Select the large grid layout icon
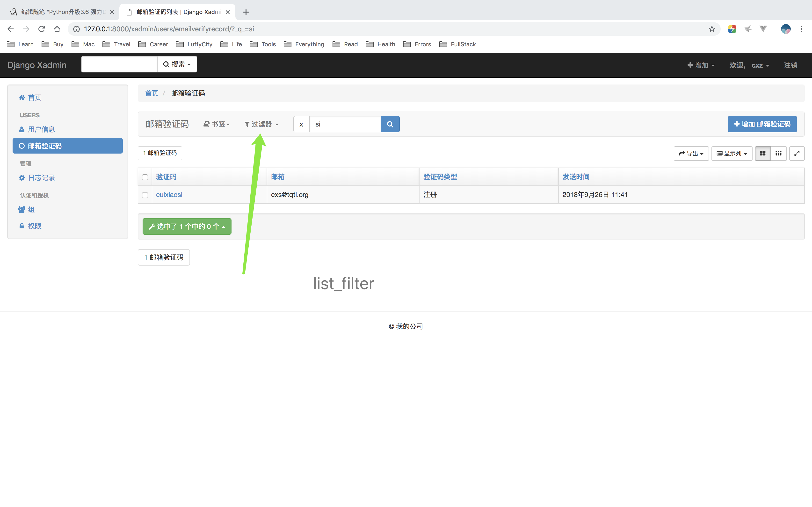The width and height of the screenshot is (812, 507). [763, 153]
